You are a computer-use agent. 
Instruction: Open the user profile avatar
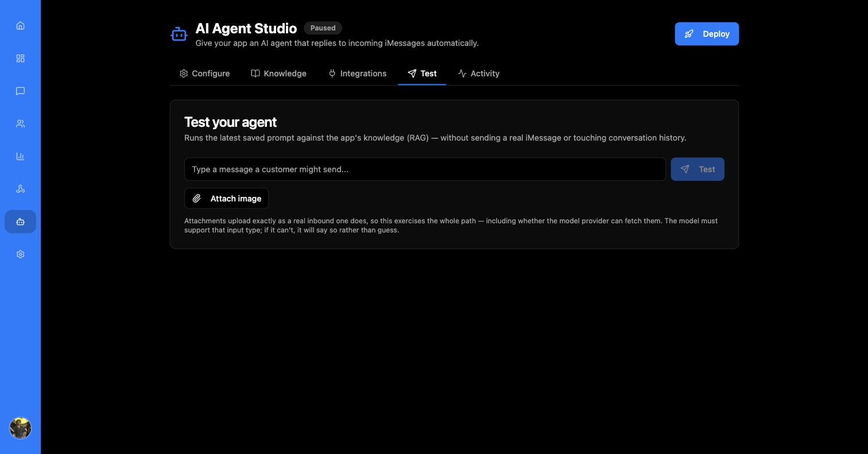pos(20,428)
